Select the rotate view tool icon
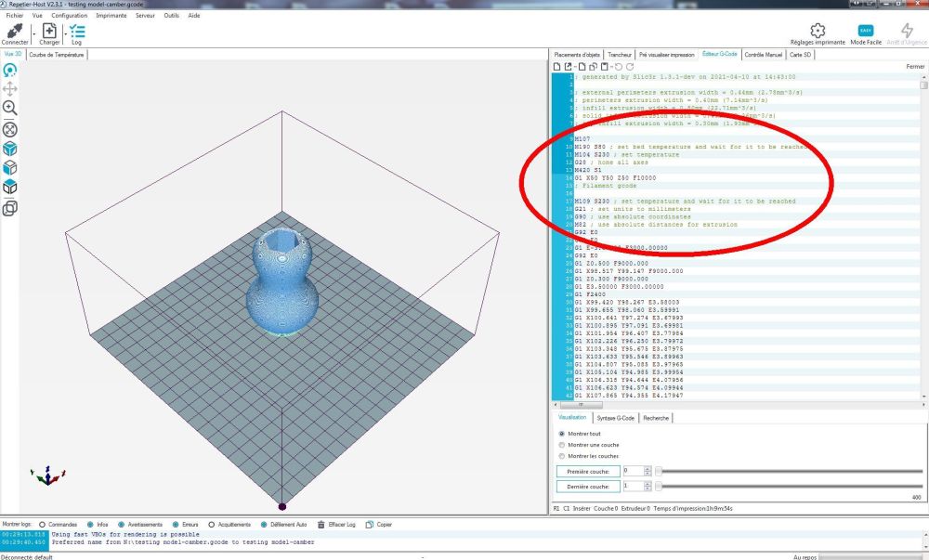The width and height of the screenshot is (929, 560). click(10, 71)
